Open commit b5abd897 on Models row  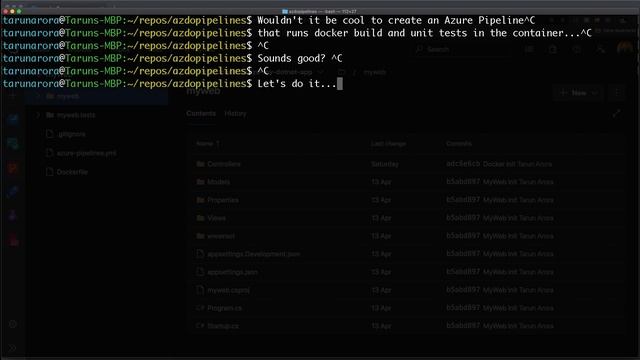click(x=463, y=181)
